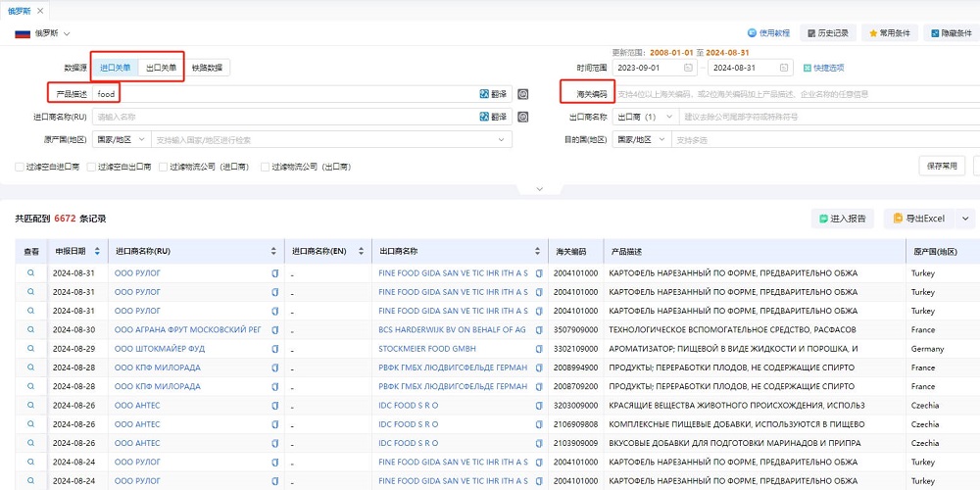
Task: Select the 进口关单 data source tab
Action: 116,68
